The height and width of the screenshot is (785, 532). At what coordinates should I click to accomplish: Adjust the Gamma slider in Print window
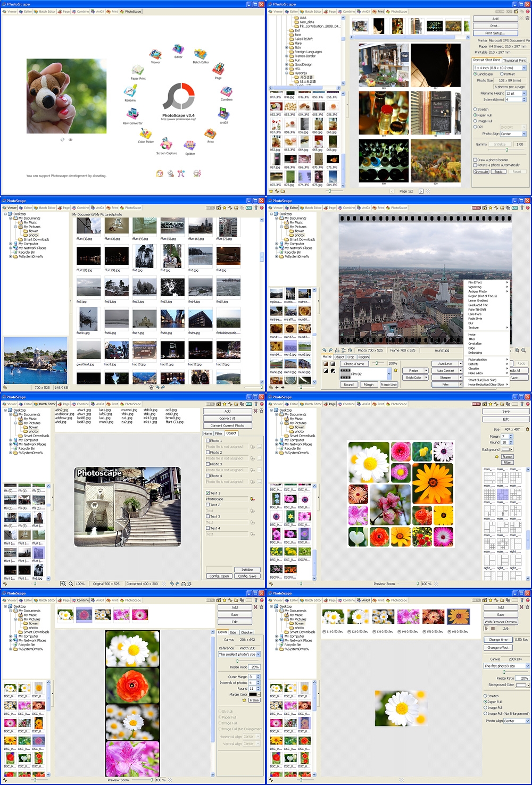tap(507, 149)
